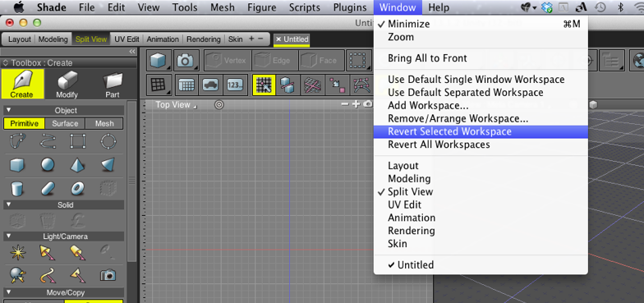Screen dimensions: 644x303
Task: Switch toolbox to Create mode
Action: [x=23, y=84]
